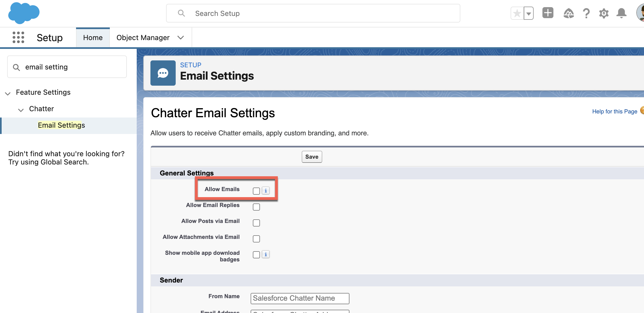
Task: Collapse the Chatter tree node
Action: click(21, 110)
